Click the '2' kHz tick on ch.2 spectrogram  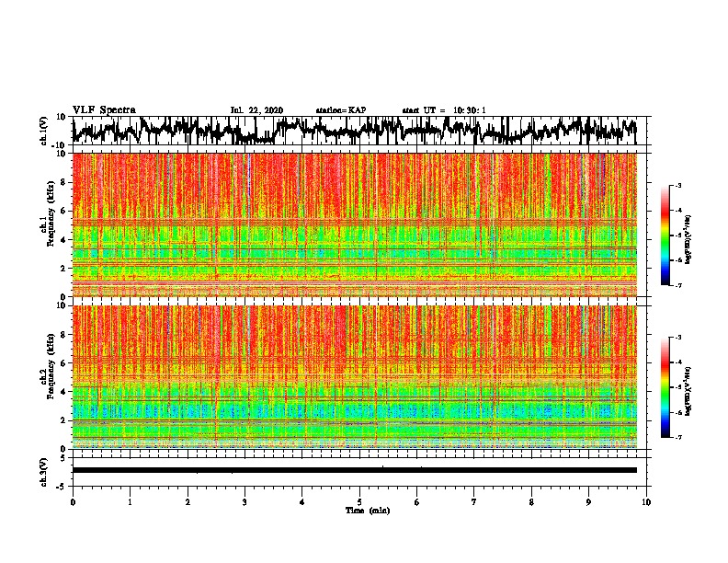[x=63, y=420]
